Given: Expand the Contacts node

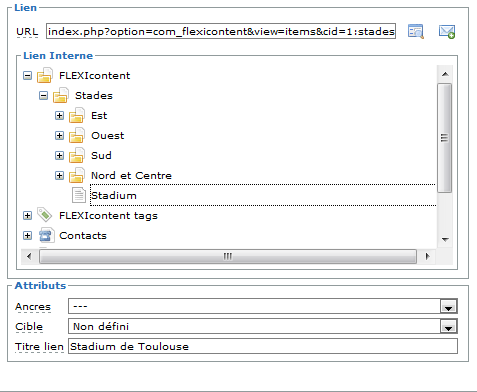Looking at the screenshot, I should point(28,236).
